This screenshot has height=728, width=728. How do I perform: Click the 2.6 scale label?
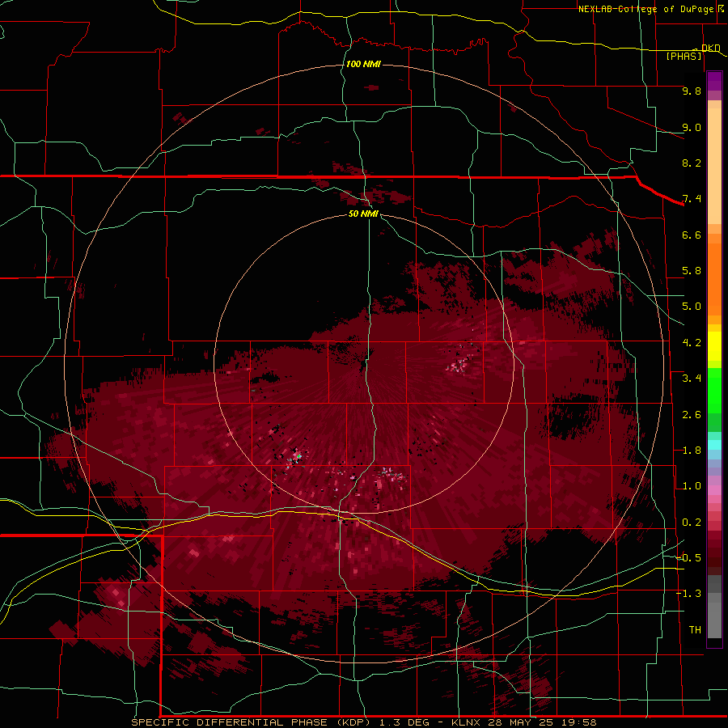pos(692,415)
